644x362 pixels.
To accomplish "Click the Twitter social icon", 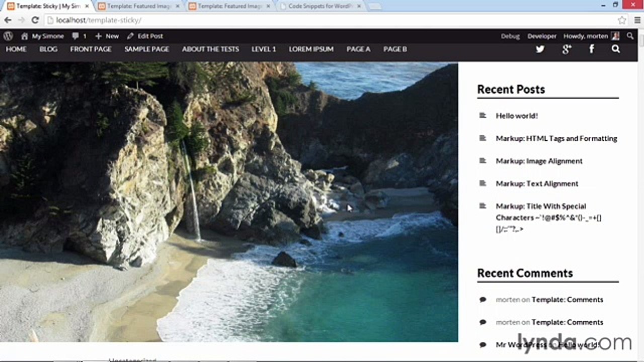I will 540,49.
